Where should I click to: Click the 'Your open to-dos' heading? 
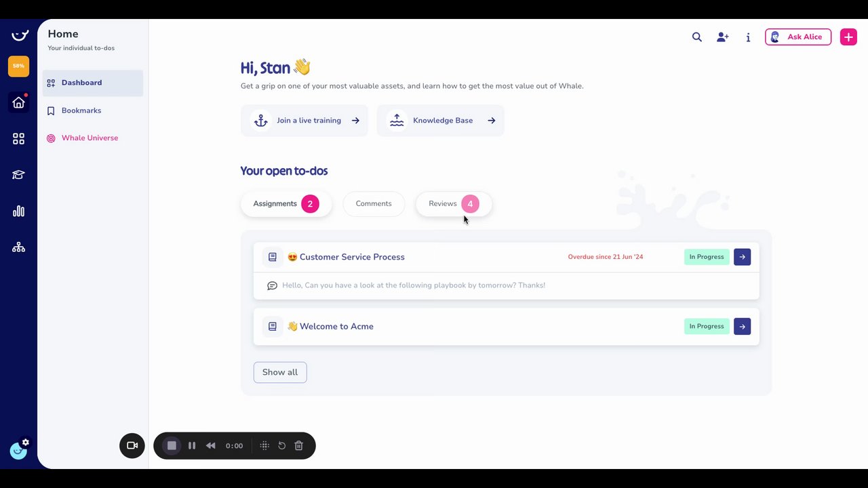tap(284, 171)
